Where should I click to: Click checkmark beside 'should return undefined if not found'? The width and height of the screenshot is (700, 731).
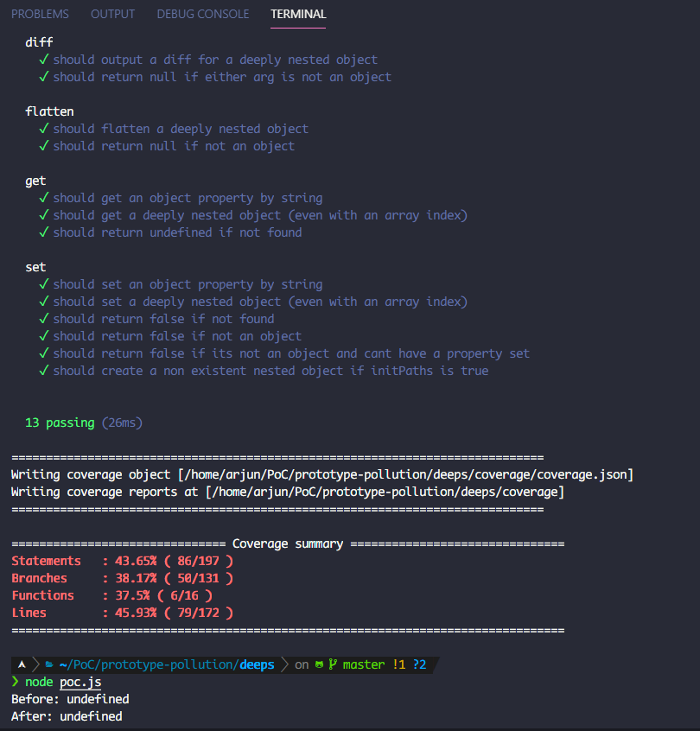tap(44, 232)
